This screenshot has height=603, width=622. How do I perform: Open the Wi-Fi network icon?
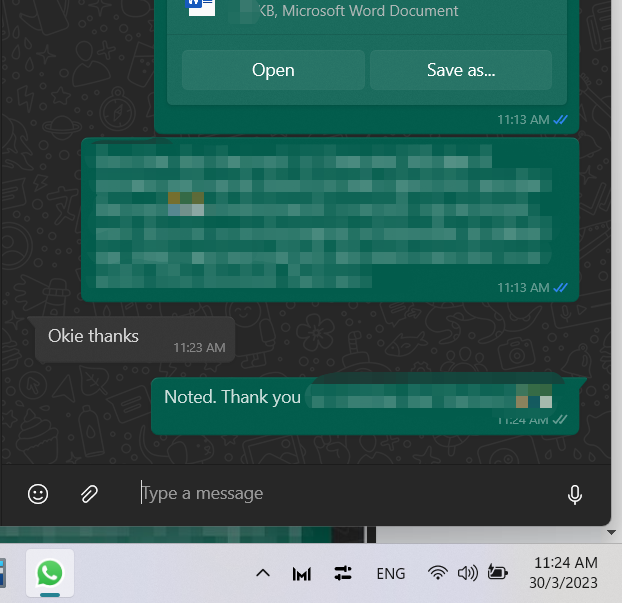coord(438,573)
